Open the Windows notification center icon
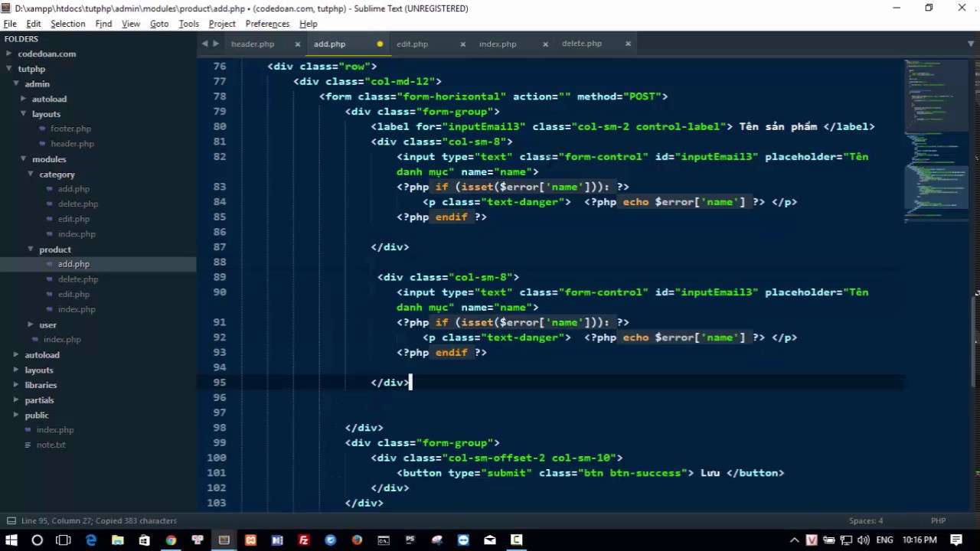The height and width of the screenshot is (551, 980). click(957, 540)
